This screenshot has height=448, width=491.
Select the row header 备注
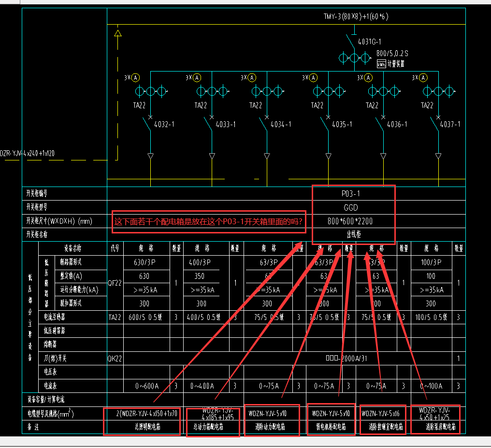click(33, 427)
